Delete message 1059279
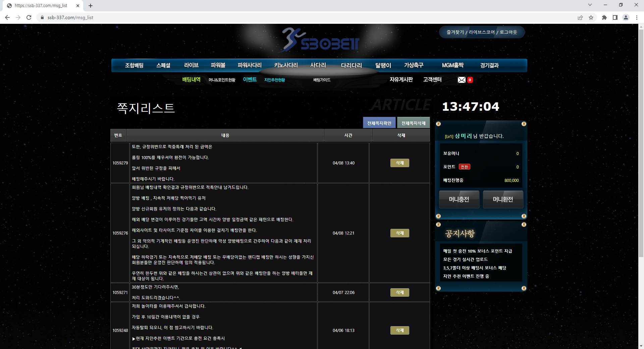 pos(399,163)
